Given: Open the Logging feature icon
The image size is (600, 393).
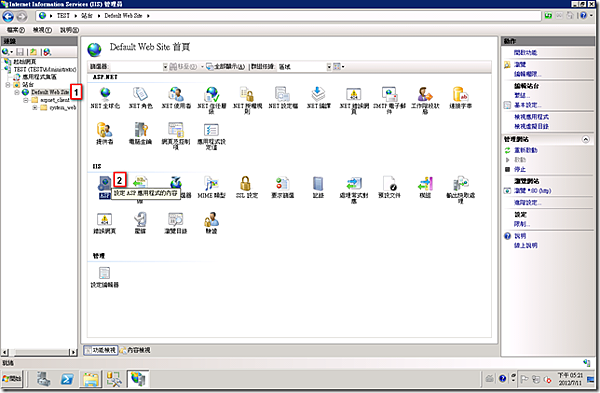Looking at the screenshot, I should [x=318, y=184].
